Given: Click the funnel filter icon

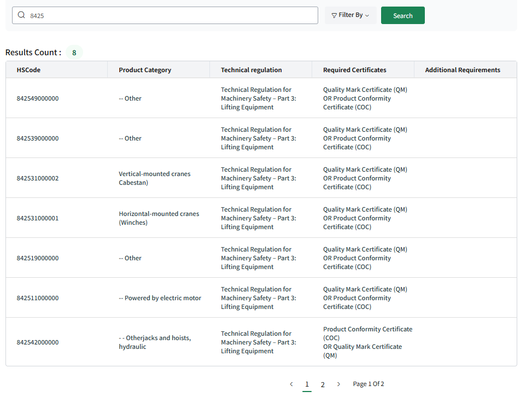Looking at the screenshot, I should (x=334, y=15).
